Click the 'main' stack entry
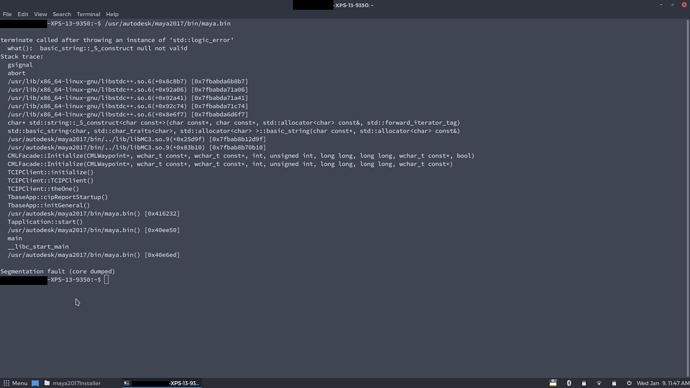690x388 pixels. [15, 238]
